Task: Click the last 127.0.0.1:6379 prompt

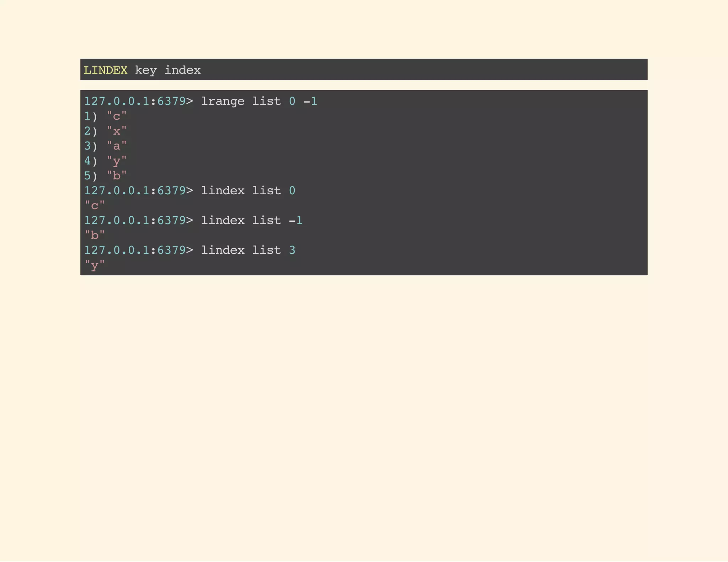Action: click(138, 250)
